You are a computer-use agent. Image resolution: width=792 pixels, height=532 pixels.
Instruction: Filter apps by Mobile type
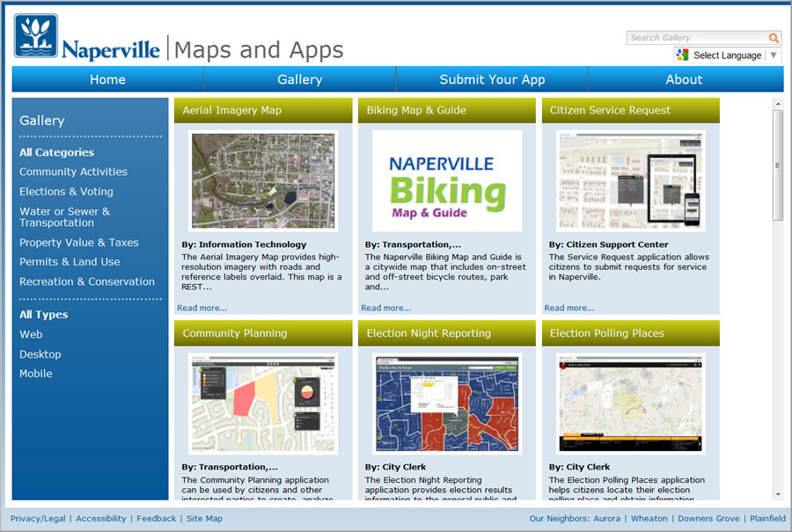coord(36,374)
